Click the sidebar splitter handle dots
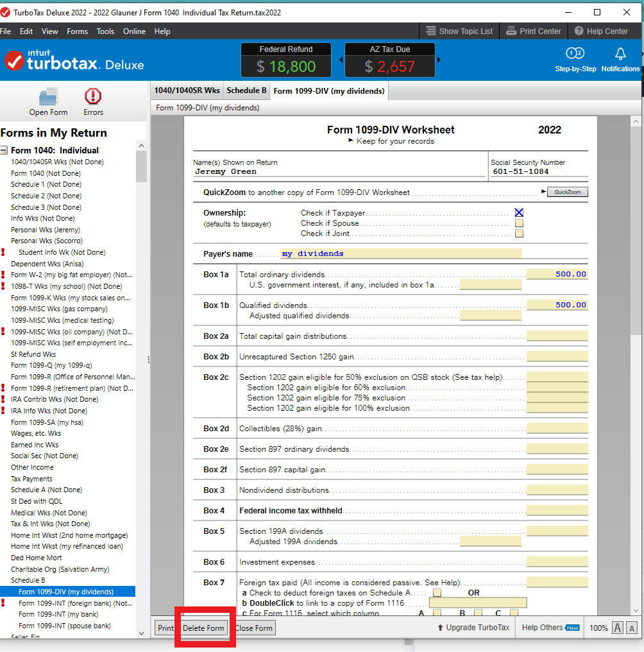This screenshot has height=652, width=644. click(148, 360)
